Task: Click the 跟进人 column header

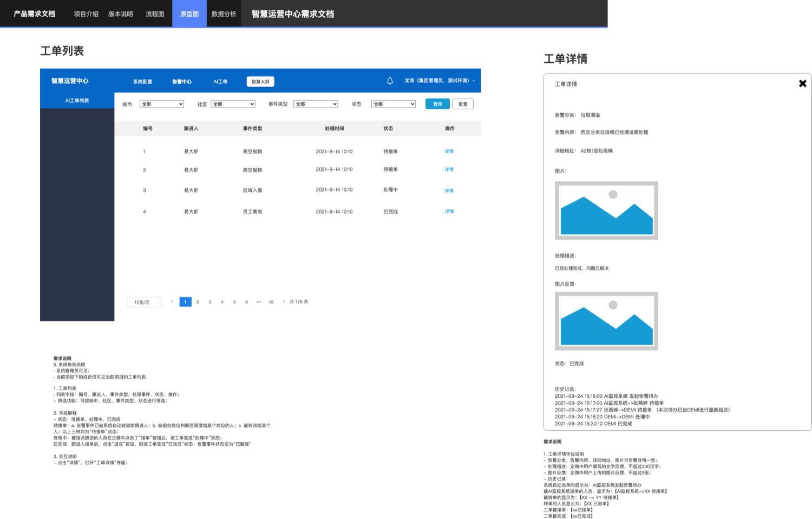Action: [191, 128]
